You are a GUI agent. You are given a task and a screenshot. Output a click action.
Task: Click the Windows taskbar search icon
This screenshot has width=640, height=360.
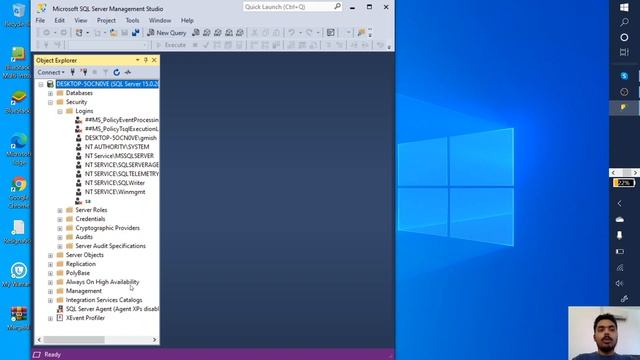point(624,22)
